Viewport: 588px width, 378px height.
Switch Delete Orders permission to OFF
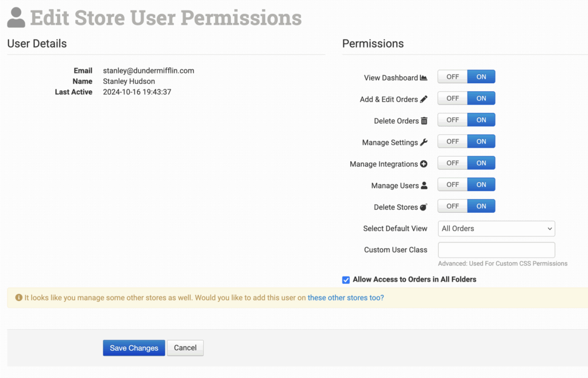(x=452, y=120)
